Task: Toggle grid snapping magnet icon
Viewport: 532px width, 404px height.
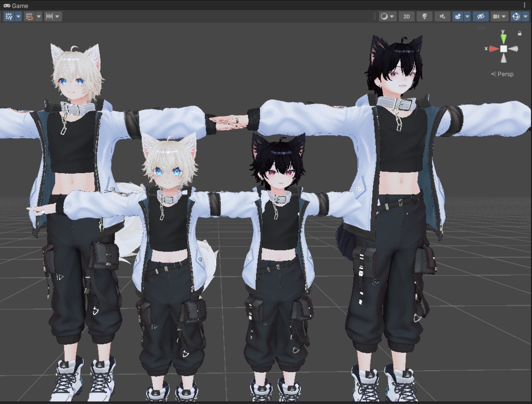Action: coord(30,16)
